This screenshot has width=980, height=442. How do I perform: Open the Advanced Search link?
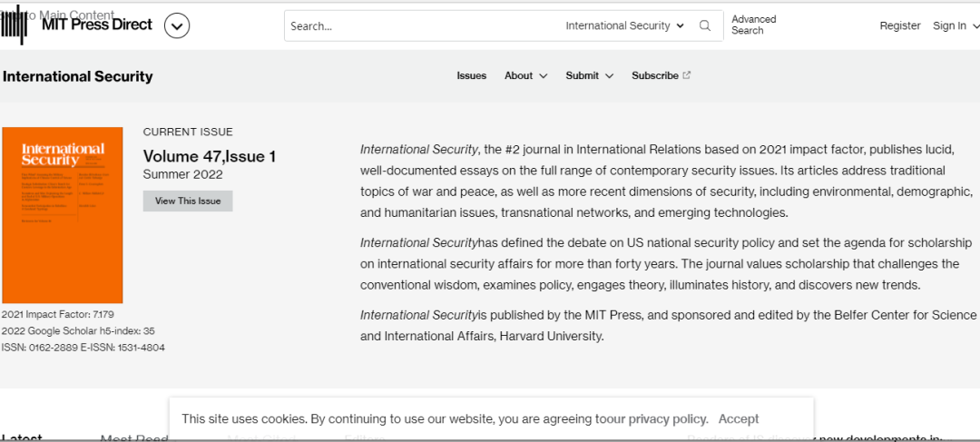point(753,25)
